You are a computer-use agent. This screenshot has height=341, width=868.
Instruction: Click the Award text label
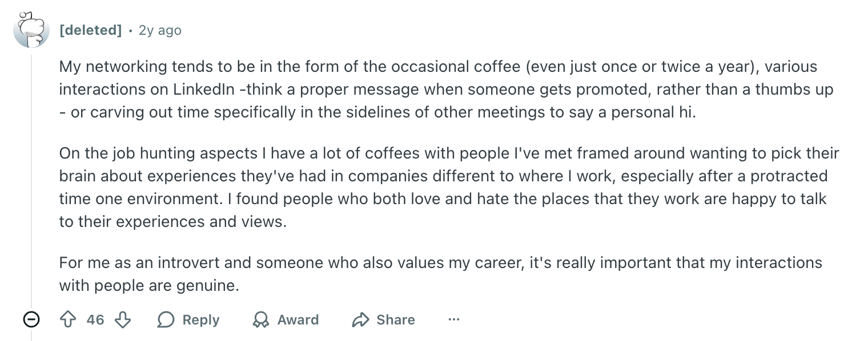point(298,320)
